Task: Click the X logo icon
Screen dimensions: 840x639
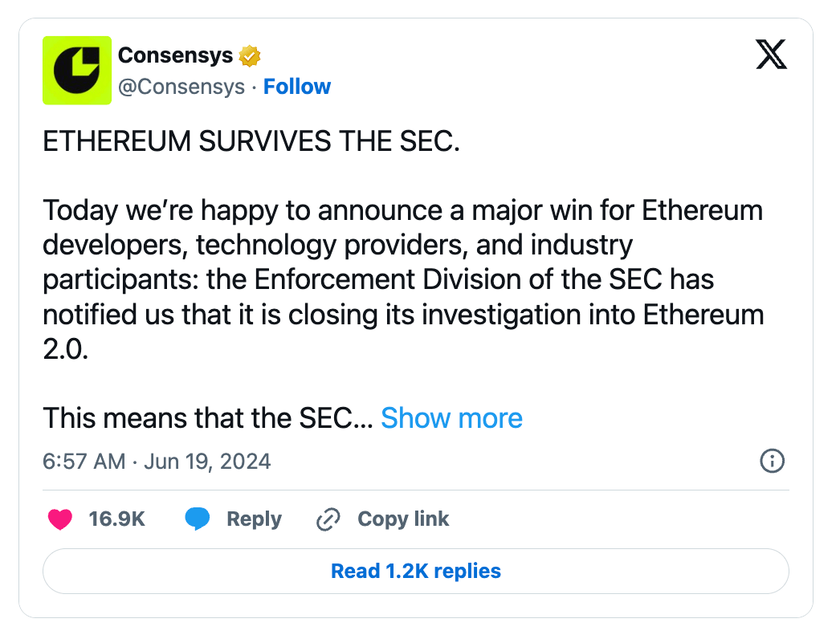Action: [772, 55]
